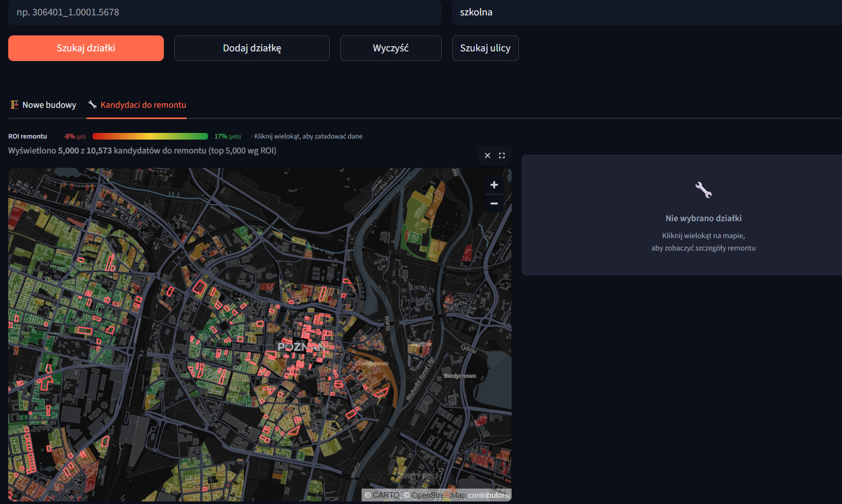Click the Wyczyść button
The image size is (842, 504).
pos(391,48)
